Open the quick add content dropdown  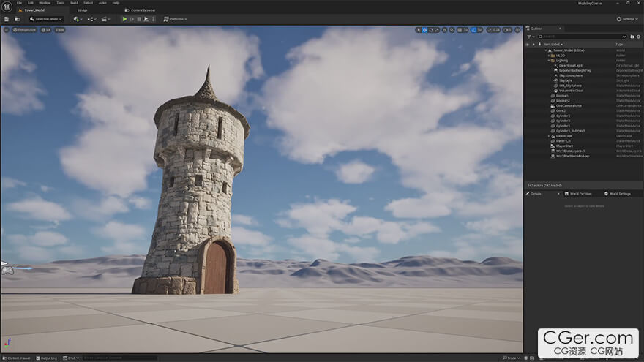click(x=78, y=19)
